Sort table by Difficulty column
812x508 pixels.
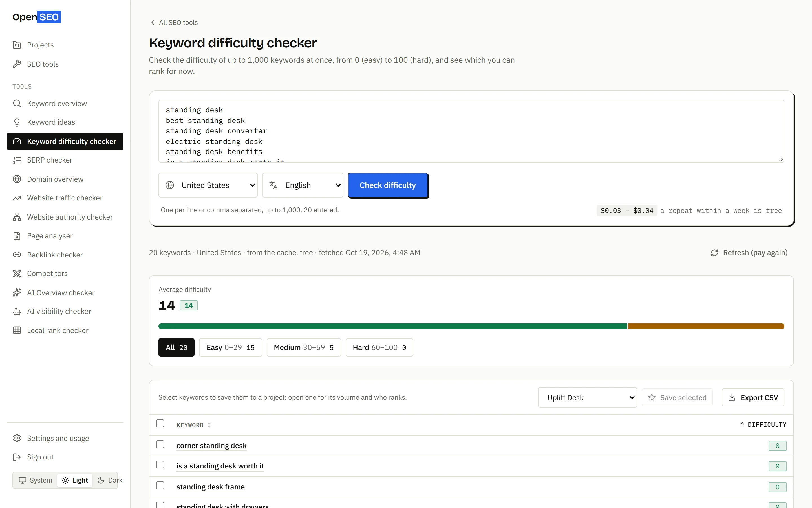(x=763, y=425)
